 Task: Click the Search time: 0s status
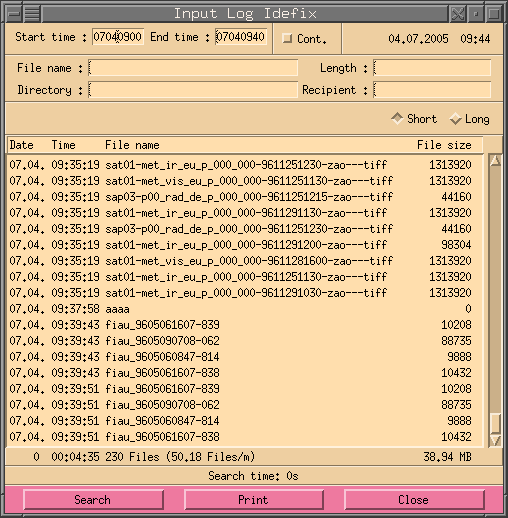point(253,476)
